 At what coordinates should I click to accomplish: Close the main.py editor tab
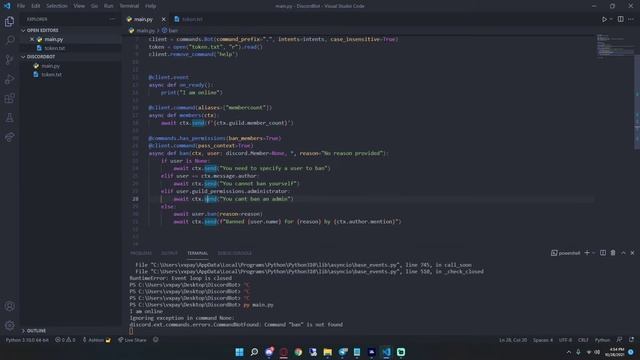click(164, 19)
